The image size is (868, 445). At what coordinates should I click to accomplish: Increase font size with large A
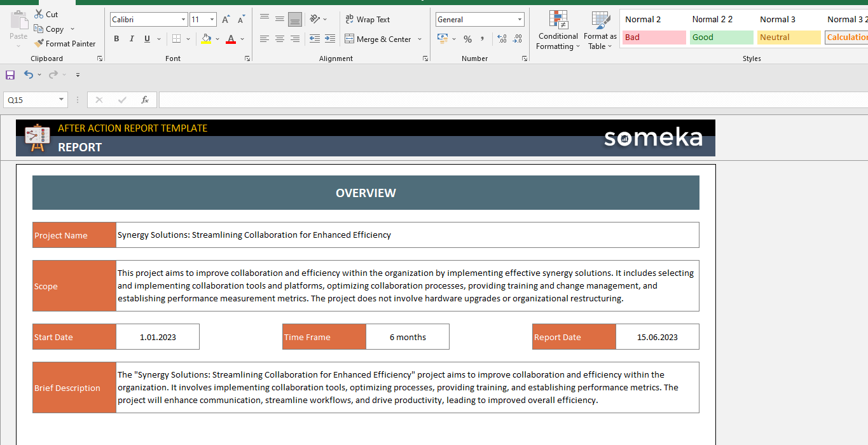click(226, 20)
